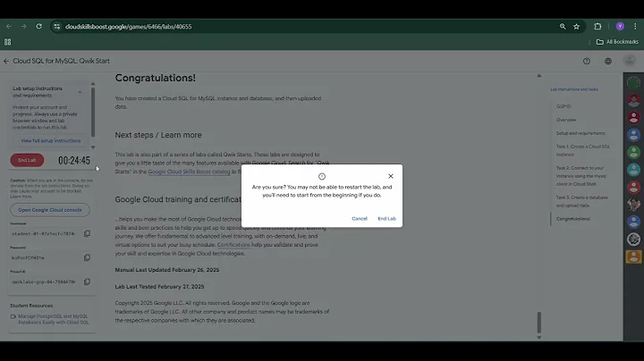This screenshot has width=644, height=361.
Task: Click the Cloud SQL for MySQL: Qwik Start title
Action: [61, 61]
